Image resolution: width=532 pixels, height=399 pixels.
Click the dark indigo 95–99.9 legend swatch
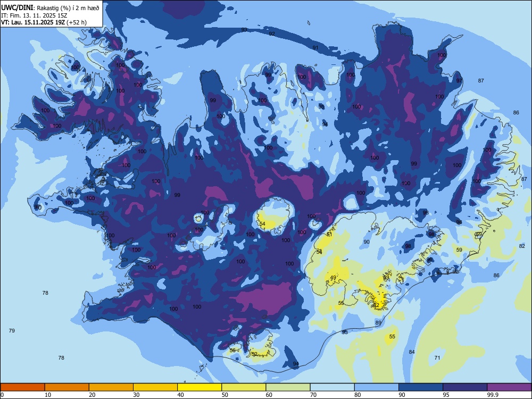(x=465, y=387)
